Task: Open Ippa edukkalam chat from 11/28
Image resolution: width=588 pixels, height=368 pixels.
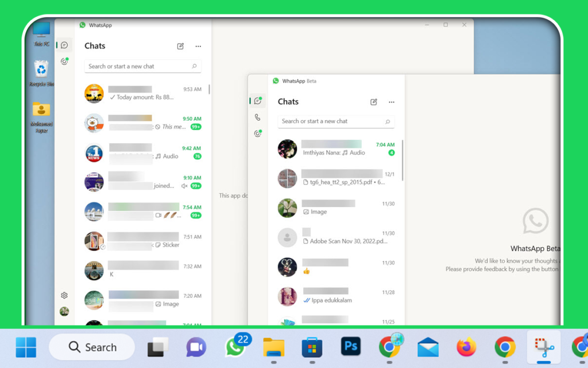Action: [x=336, y=296]
